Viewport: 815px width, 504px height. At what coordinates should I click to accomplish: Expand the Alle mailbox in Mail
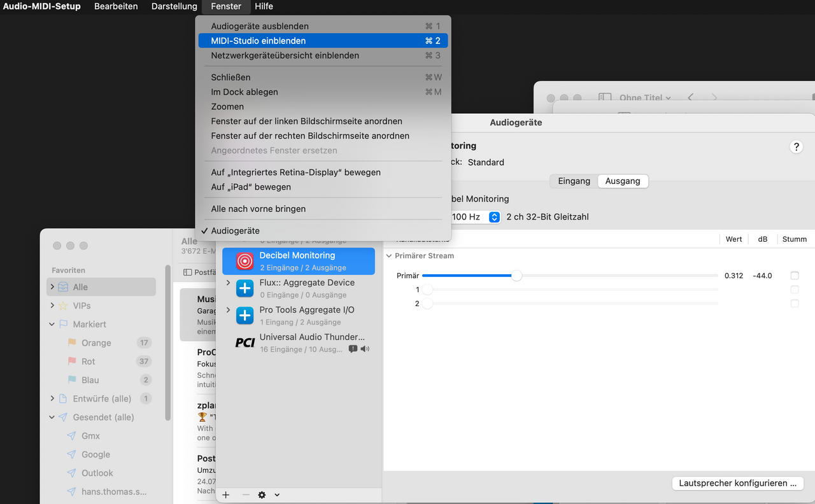click(x=52, y=287)
